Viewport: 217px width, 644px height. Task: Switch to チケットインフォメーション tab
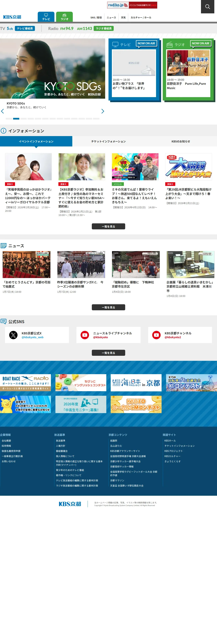[108, 141]
